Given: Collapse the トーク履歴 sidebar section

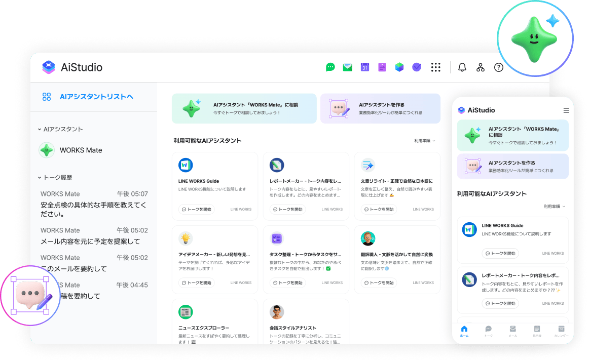Looking at the screenshot, I should (x=40, y=178).
